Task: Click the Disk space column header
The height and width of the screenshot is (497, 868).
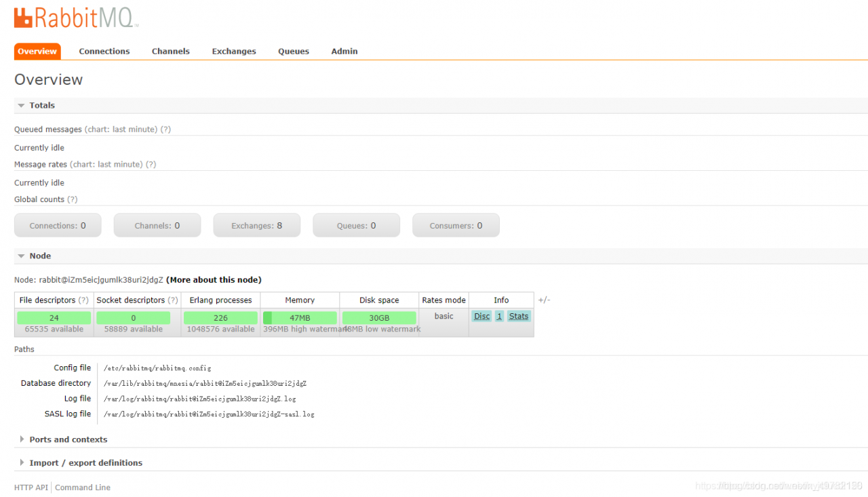Action: 379,300
